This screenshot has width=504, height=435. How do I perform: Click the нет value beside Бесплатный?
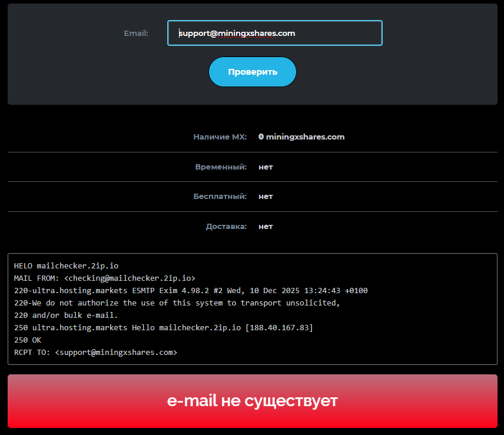[x=266, y=197]
